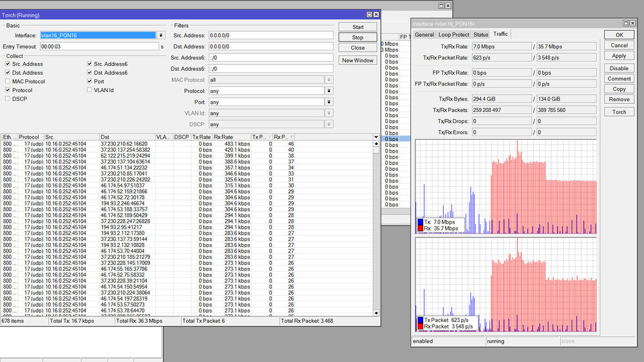Click the red Rx legend swatch in rate graph
644x362 pixels.
pos(421,228)
